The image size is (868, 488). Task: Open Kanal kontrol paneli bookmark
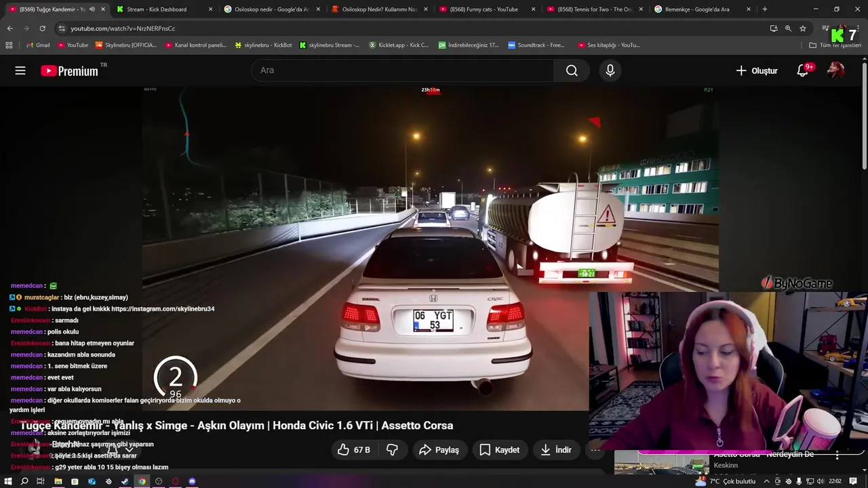point(197,45)
